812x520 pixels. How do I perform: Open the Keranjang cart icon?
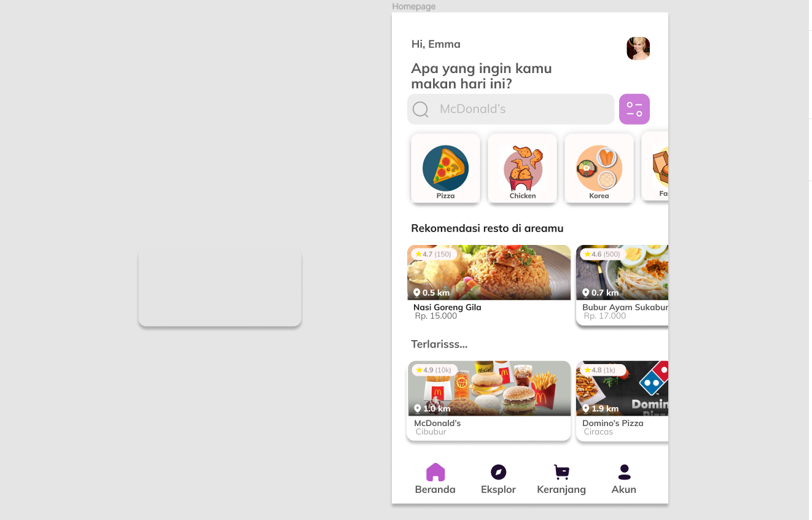click(561, 472)
